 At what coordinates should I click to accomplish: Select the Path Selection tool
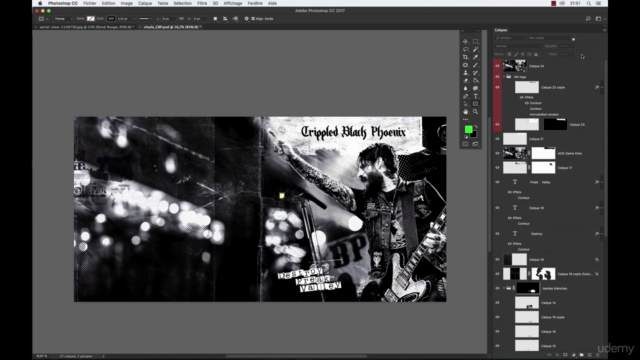pos(465,104)
